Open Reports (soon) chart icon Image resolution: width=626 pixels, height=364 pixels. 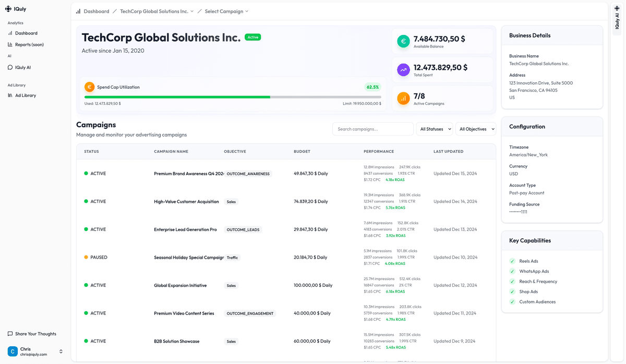[10, 44]
